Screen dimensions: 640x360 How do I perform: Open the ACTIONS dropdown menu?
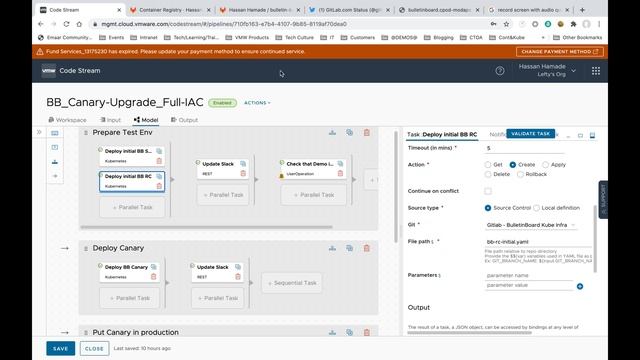(x=257, y=103)
